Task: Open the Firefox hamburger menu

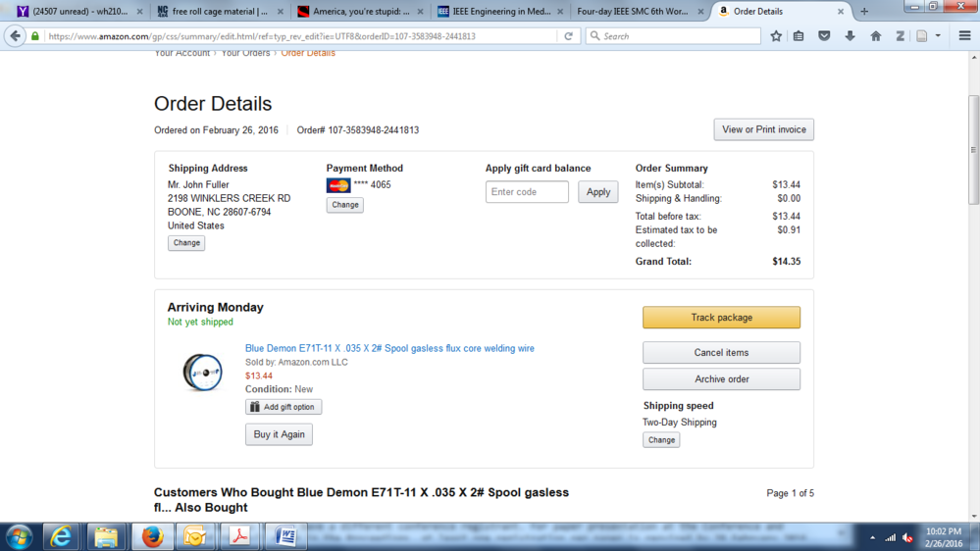Action: pyautogui.click(x=964, y=36)
